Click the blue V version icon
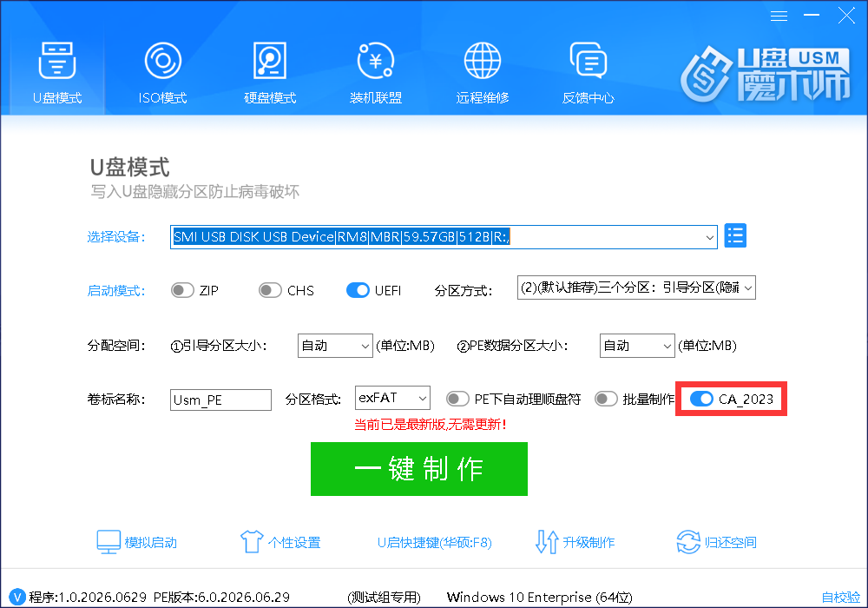The image size is (868, 608). click(x=17, y=597)
